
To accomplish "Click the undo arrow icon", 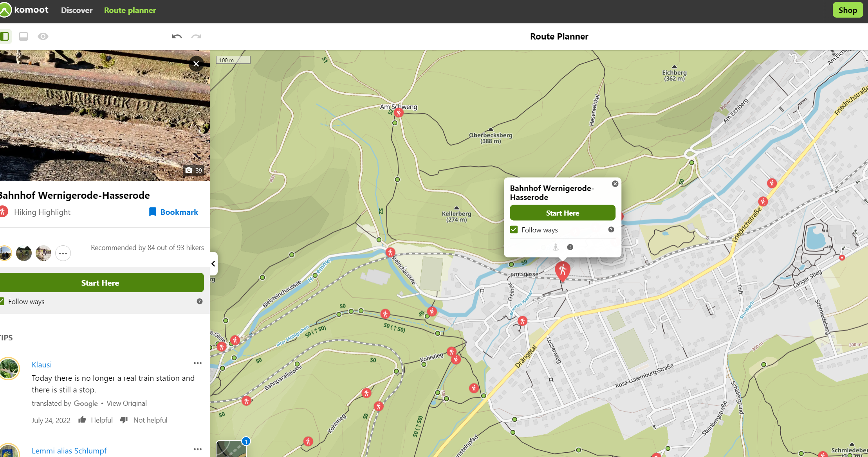I will tap(177, 36).
